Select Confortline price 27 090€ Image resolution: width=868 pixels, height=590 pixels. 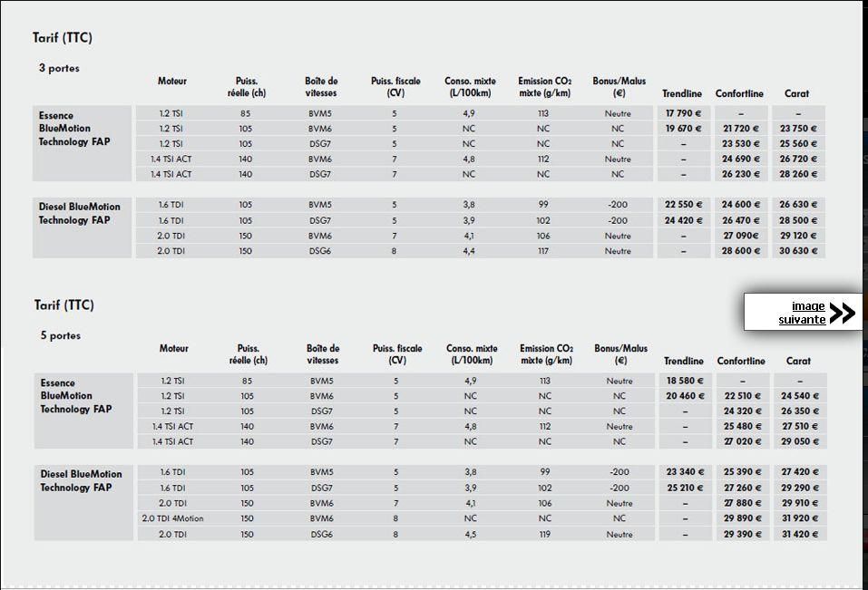tap(741, 236)
